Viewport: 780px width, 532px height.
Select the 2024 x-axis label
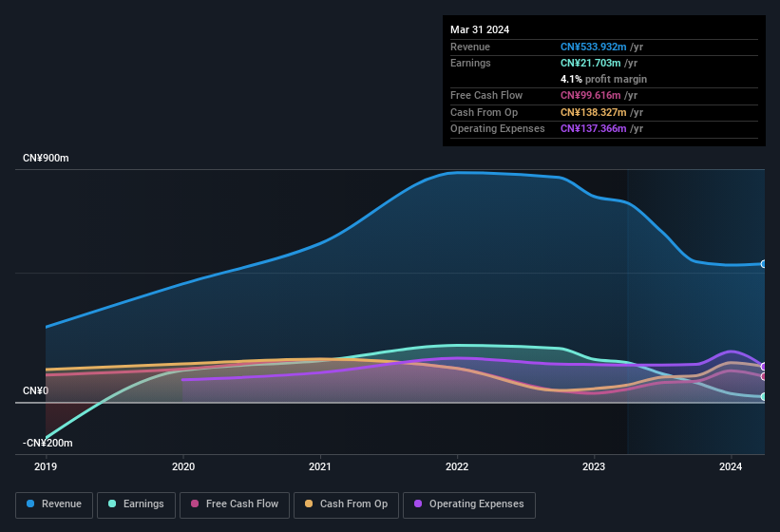(x=731, y=466)
